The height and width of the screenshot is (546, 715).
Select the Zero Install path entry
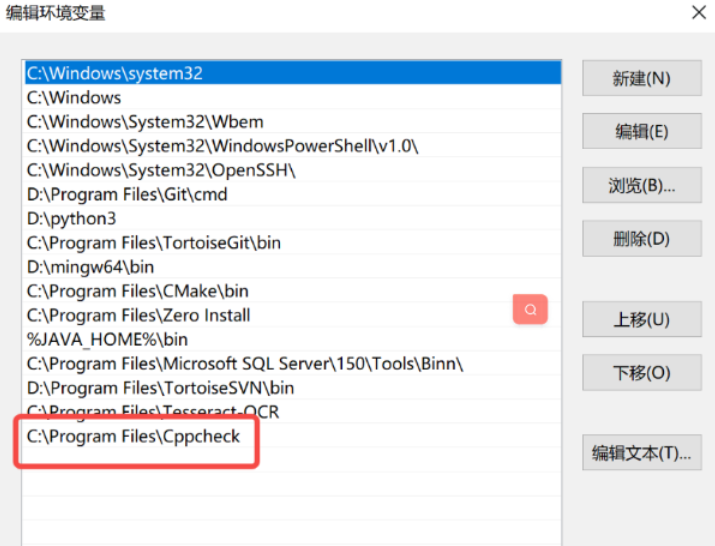[293, 315]
